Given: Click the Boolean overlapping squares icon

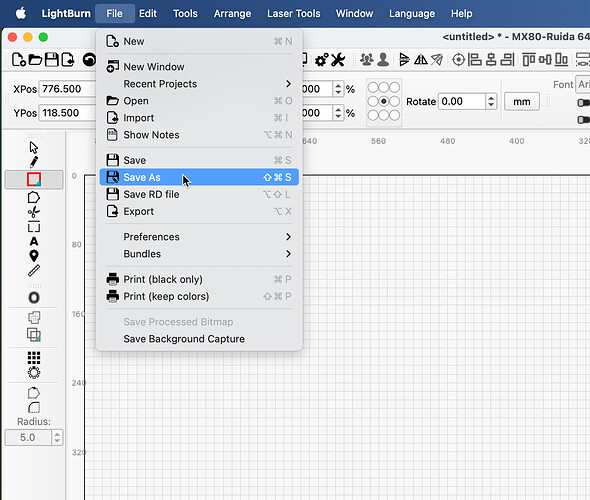Looking at the screenshot, I should pos(34,334).
